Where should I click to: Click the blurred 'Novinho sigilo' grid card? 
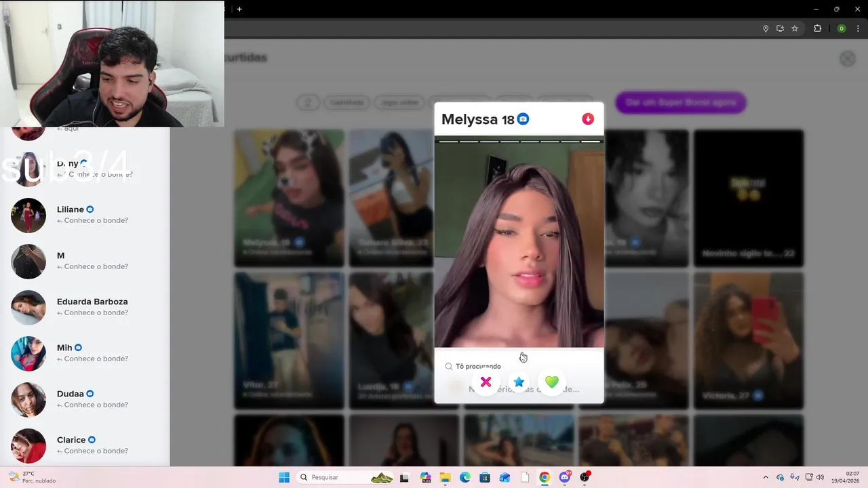[749, 198]
